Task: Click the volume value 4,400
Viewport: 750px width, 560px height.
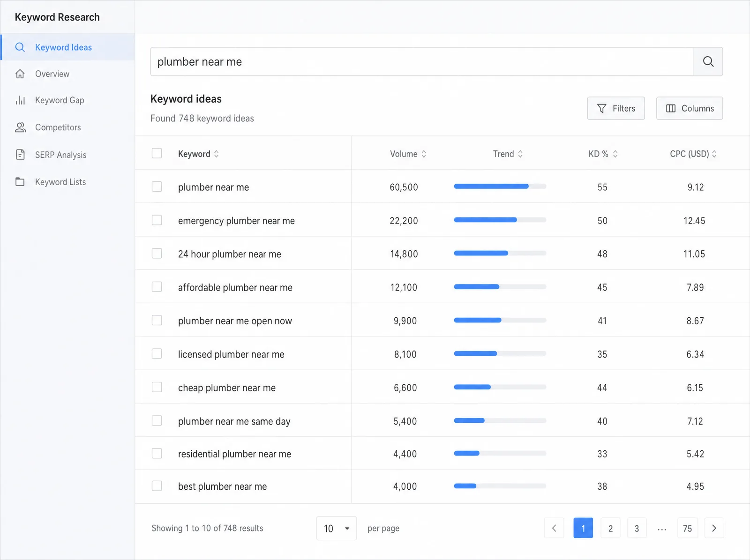Action: tap(405, 454)
